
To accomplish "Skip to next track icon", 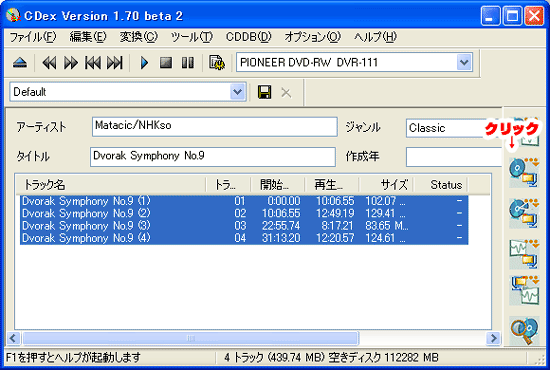I will click(115, 63).
